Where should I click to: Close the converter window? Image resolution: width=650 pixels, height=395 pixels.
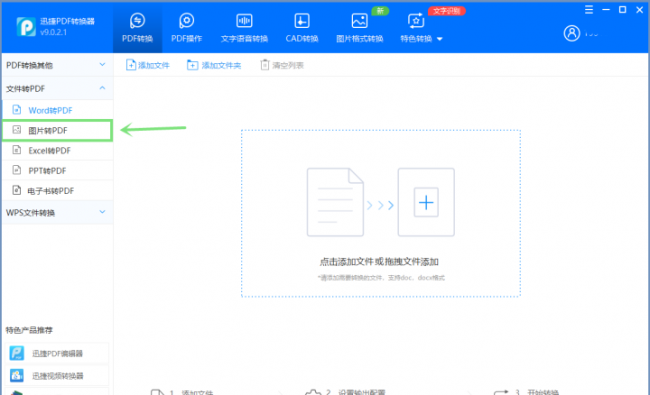click(x=639, y=10)
